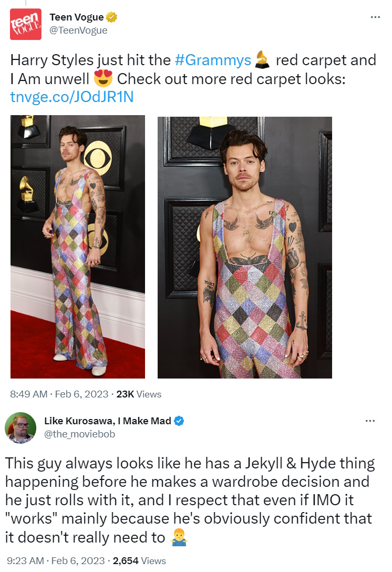392x572 pixels.
Task: Click Teen Vogue gold verified badge
Action: [x=111, y=17]
